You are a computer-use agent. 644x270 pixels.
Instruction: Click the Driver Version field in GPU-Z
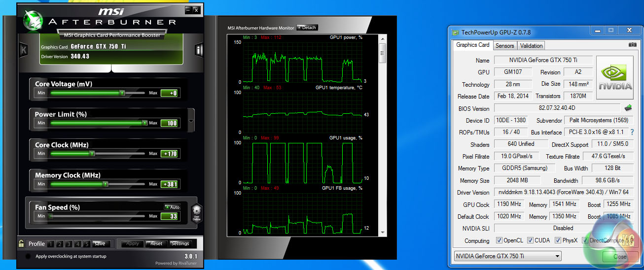click(x=564, y=192)
